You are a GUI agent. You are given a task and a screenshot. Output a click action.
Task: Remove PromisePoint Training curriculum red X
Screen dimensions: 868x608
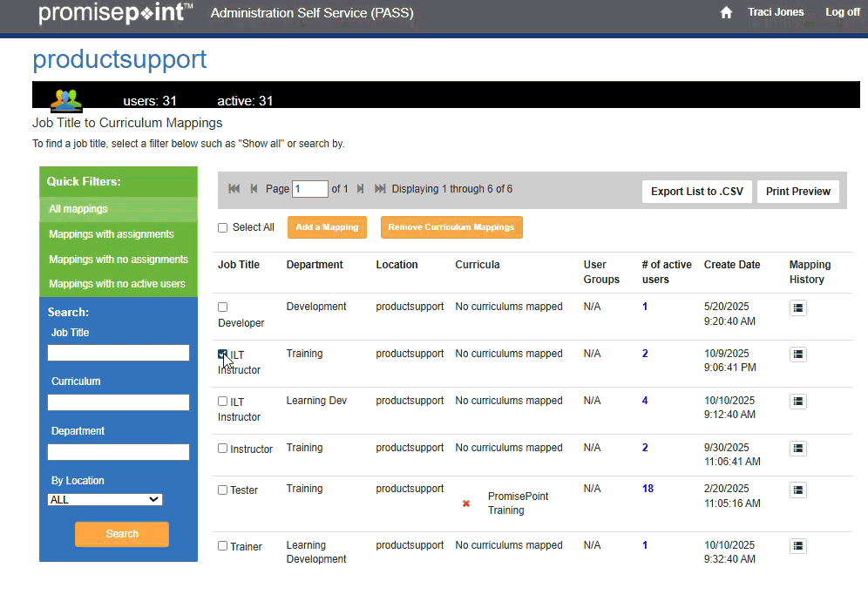click(466, 503)
